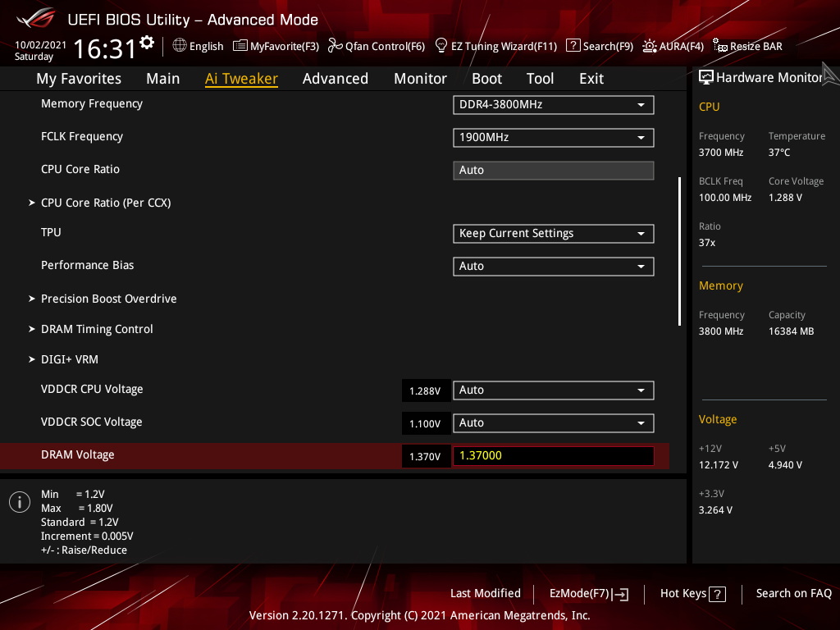Switch to the Tool tab
840x630 pixels.
540,79
